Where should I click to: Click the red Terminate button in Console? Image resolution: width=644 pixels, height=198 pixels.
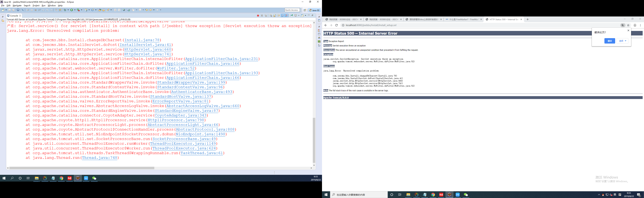(x=258, y=15)
